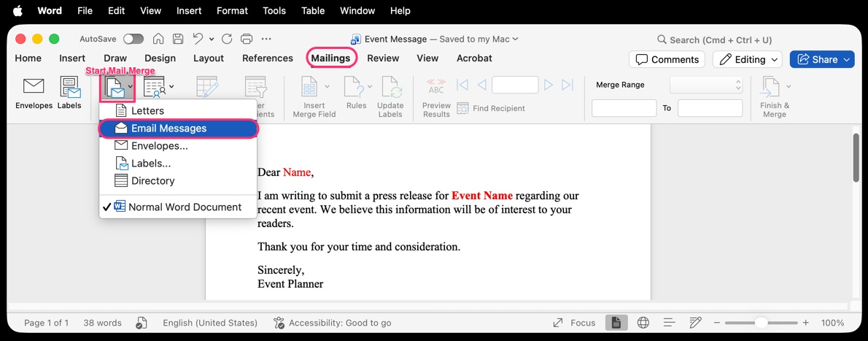Screen dimensions: 868x341
Task: Click the Find Recipient icon
Action: [462, 108]
